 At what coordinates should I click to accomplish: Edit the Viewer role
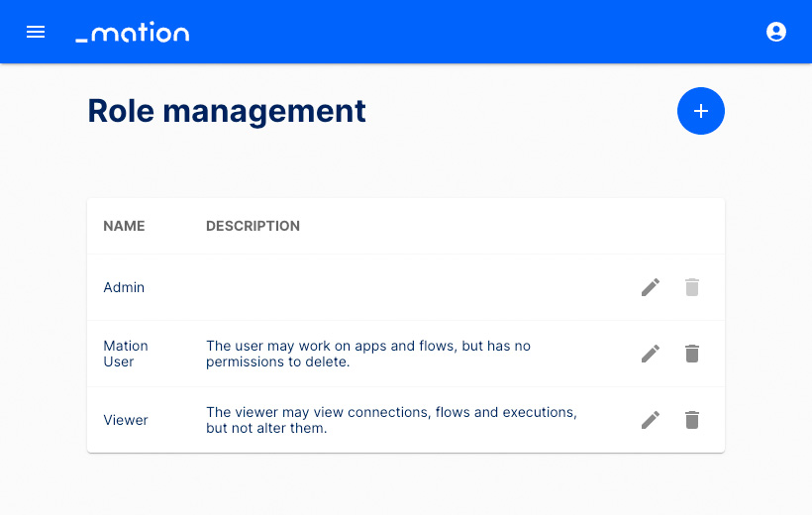click(x=651, y=420)
